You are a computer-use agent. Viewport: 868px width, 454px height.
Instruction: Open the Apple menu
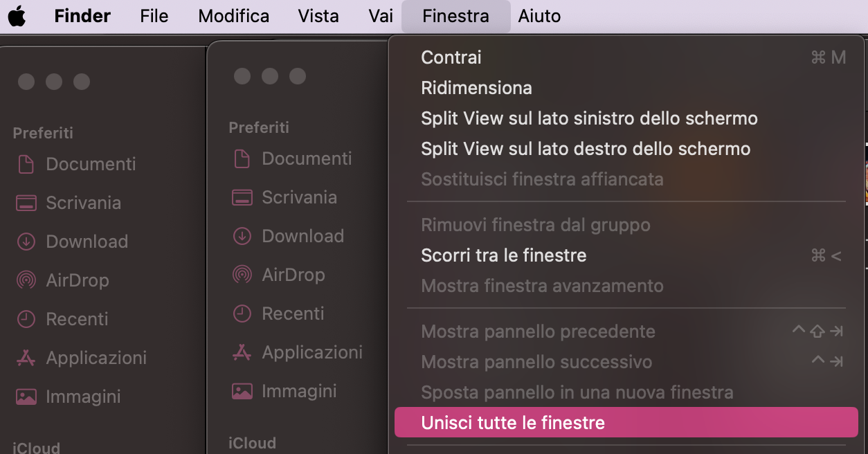pyautogui.click(x=17, y=16)
